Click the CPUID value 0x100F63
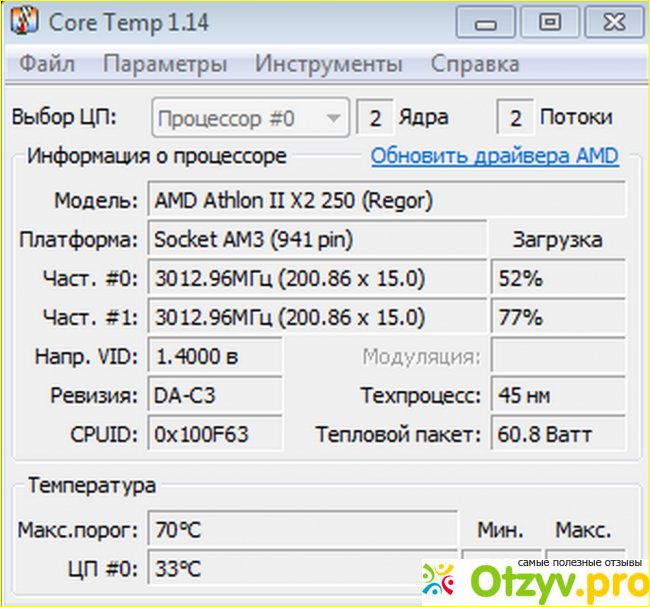The width and height of the screenshot is (650, 607). 215,434
